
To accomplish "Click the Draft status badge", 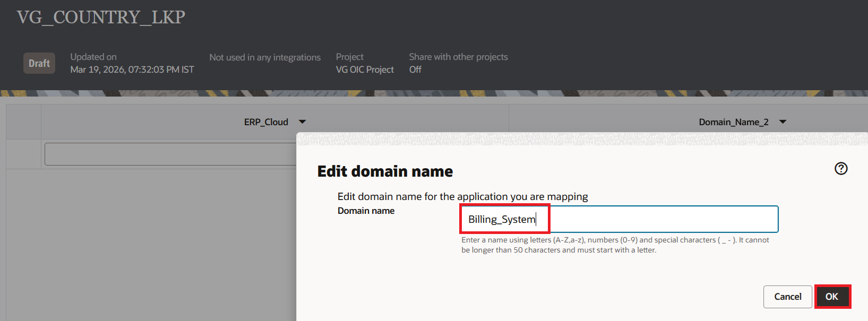I will click(39, 63).
